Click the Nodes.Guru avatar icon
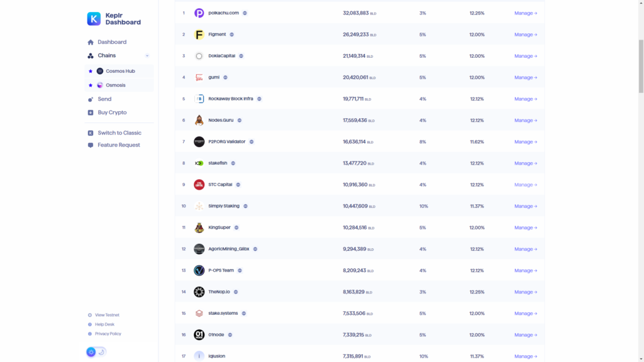This screenshot has height=362, width=644. (199, 121)
